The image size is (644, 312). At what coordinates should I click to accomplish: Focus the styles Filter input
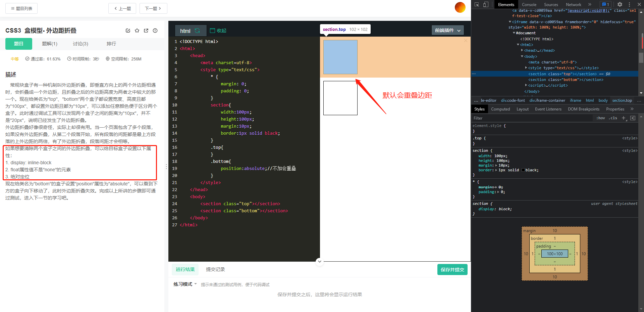click(532, 118)
